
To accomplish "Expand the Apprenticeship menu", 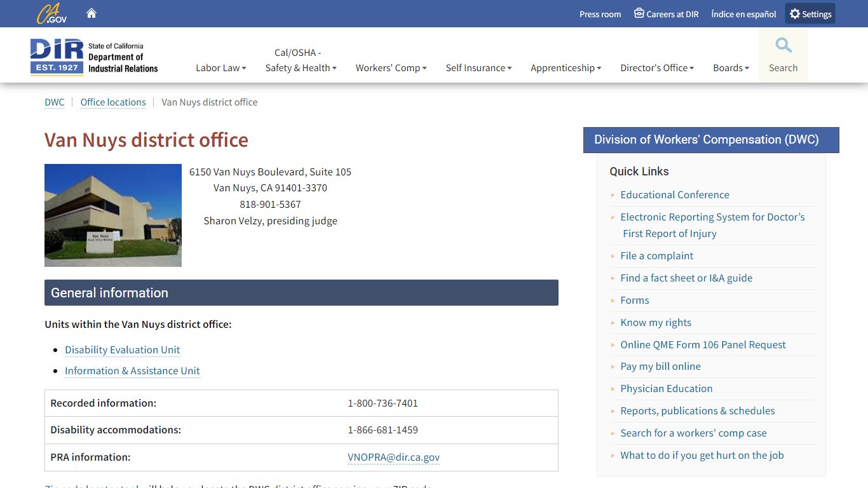I will coord(566,68).
